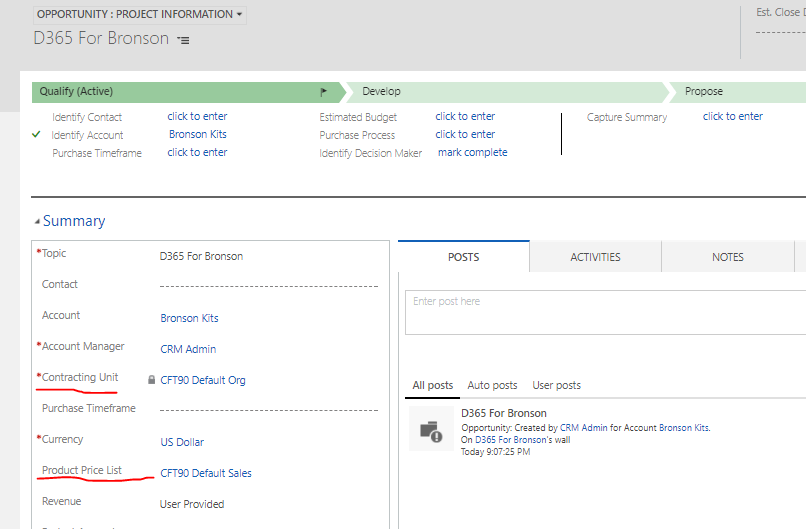The image size is (806, 529).
Task: Click the Revenue value User Provided
Action: [192, 504]
